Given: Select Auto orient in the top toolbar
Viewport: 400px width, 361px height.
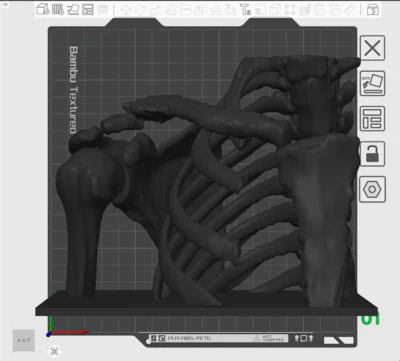Looking at the screenshot, I should (x=73, y=9).
